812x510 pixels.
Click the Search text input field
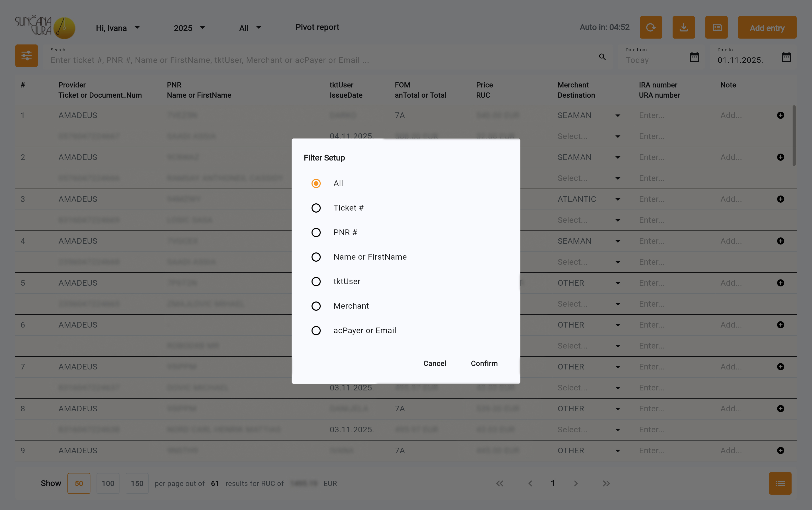point(320,60)
